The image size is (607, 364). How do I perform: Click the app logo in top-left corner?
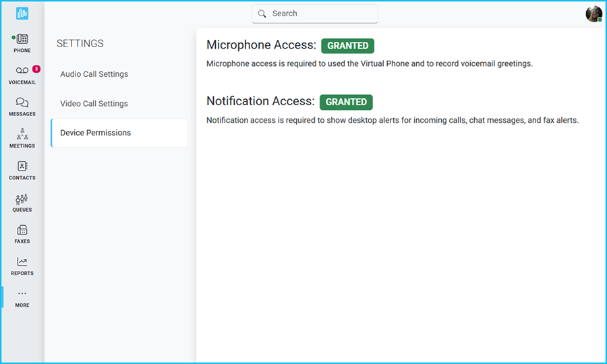[22, 13]
